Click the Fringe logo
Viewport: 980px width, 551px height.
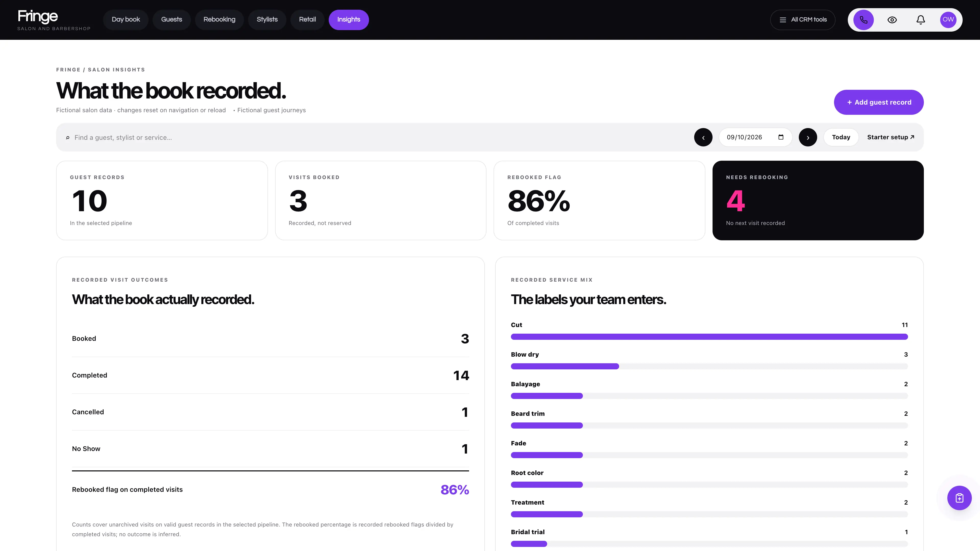click(54, 20)
